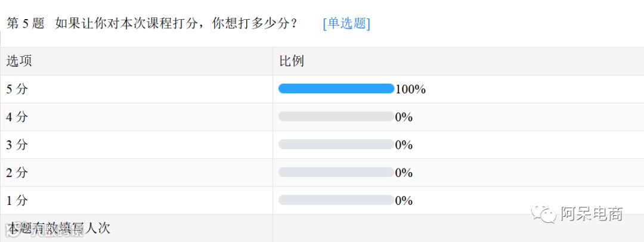Click the 3 分 empty progress bar

click(336, 145)
